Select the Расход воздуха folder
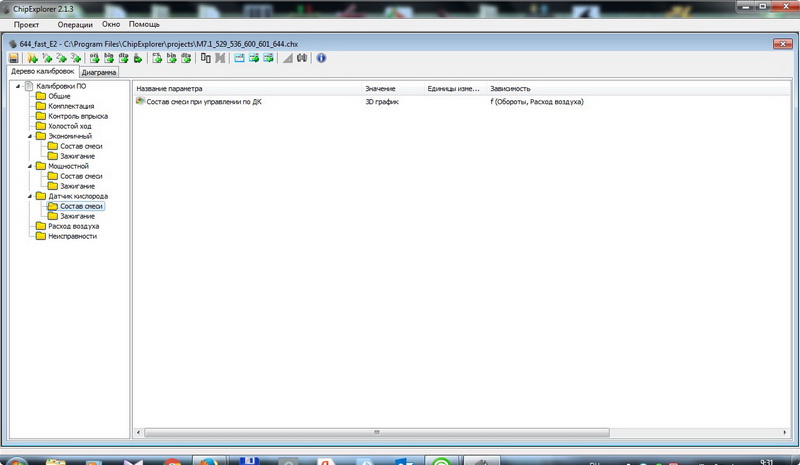Screen dimensions: 800x465 73,226
